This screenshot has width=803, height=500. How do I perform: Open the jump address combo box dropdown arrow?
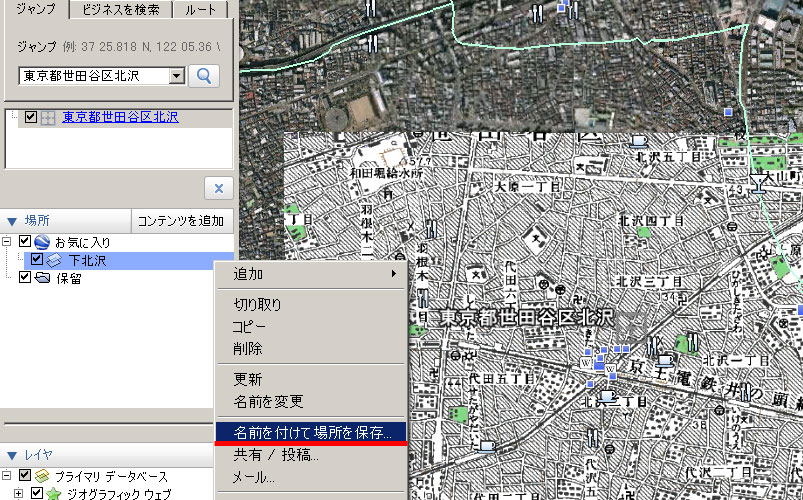pos(177,76)
